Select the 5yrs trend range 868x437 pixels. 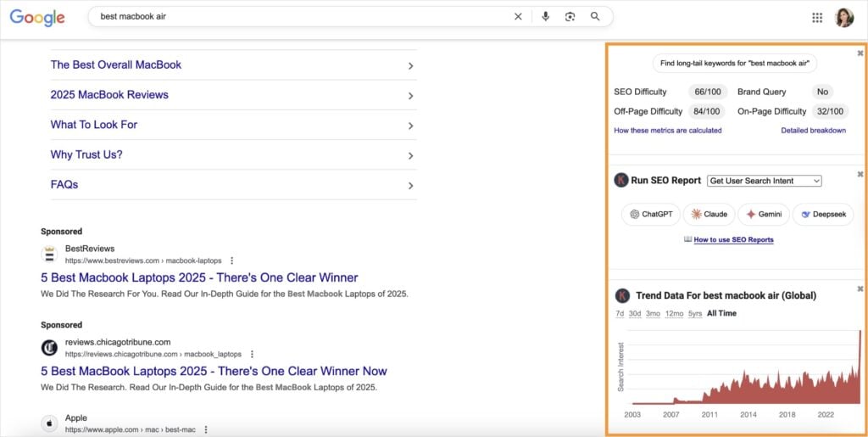[695, 313]
